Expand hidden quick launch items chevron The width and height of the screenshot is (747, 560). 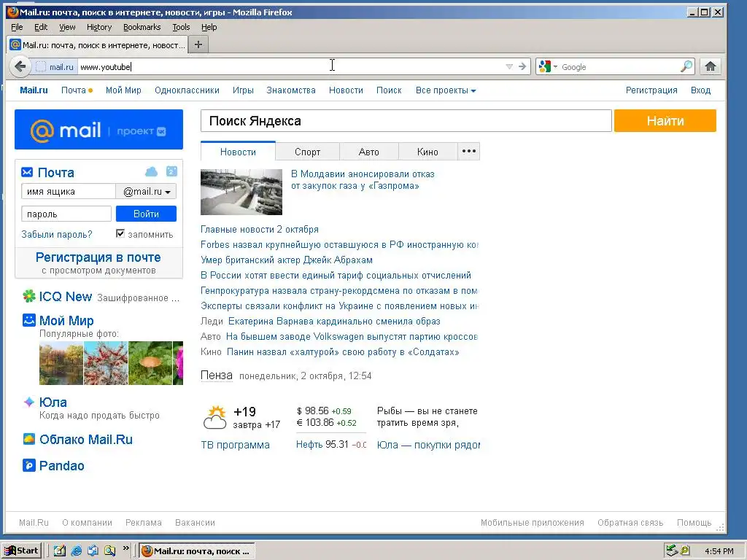tap(125, 548)
